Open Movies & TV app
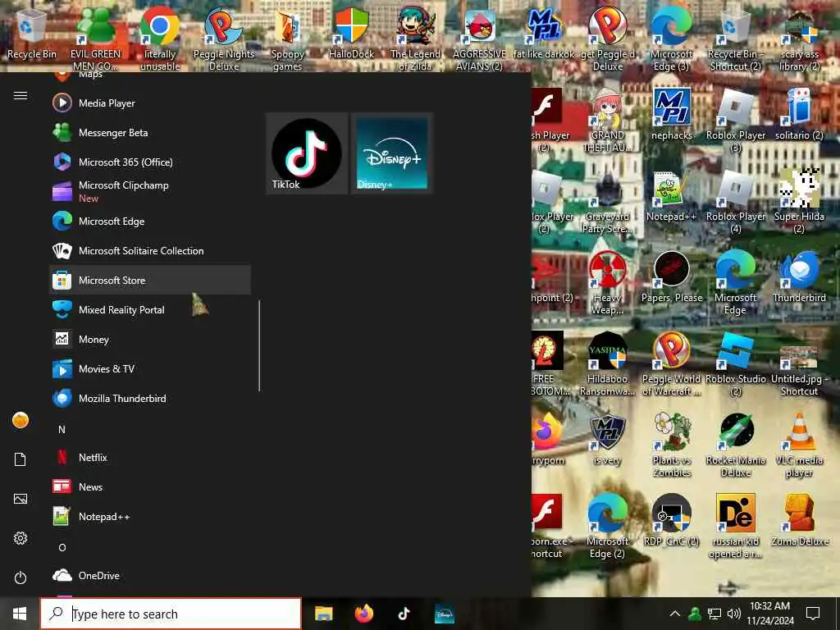The image size is (840, 630). (150, 368)
